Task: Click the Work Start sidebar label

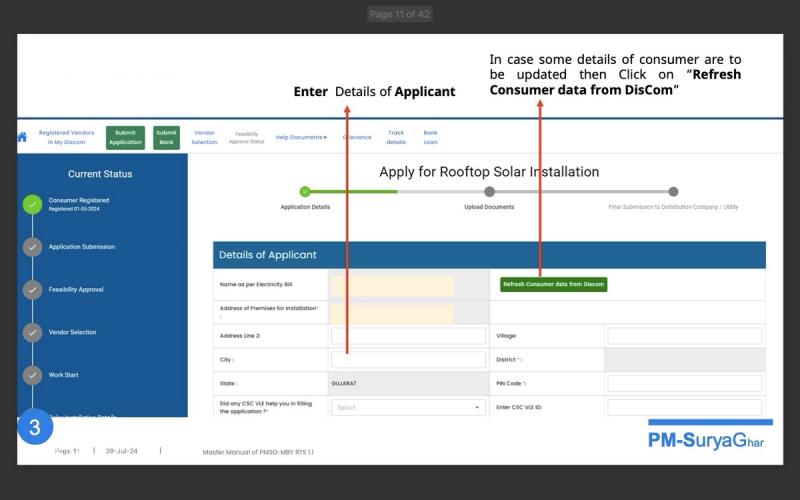Action: click(x=63, y=375)
